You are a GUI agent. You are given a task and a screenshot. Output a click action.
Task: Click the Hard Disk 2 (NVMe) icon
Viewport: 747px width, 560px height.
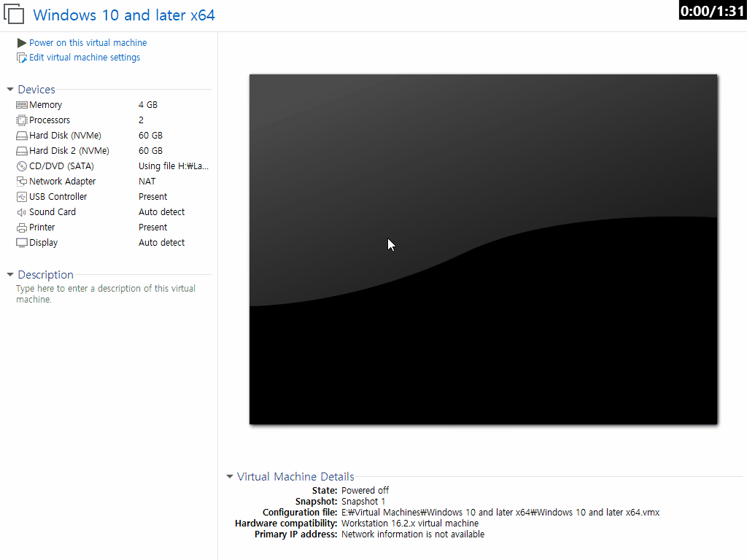pos(21,151)
